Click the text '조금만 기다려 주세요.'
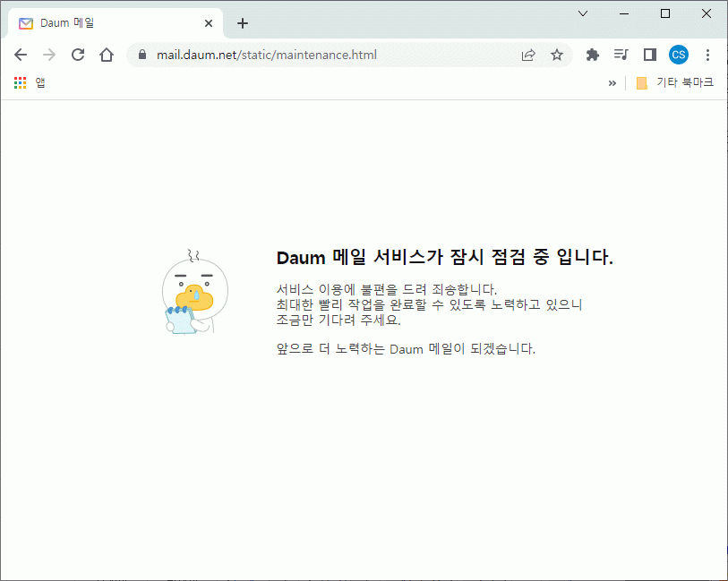This screenshot has width=728, height=581. 338,320
